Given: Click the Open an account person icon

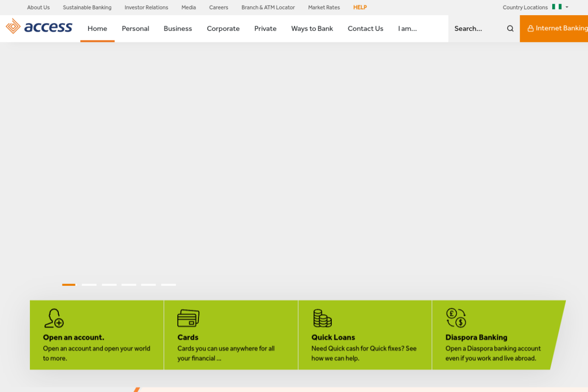Looking at the screenshot, I should point(54,318).
